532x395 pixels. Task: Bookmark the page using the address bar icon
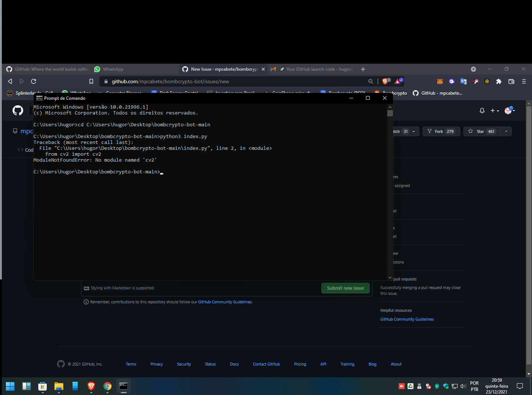point(91,81)
